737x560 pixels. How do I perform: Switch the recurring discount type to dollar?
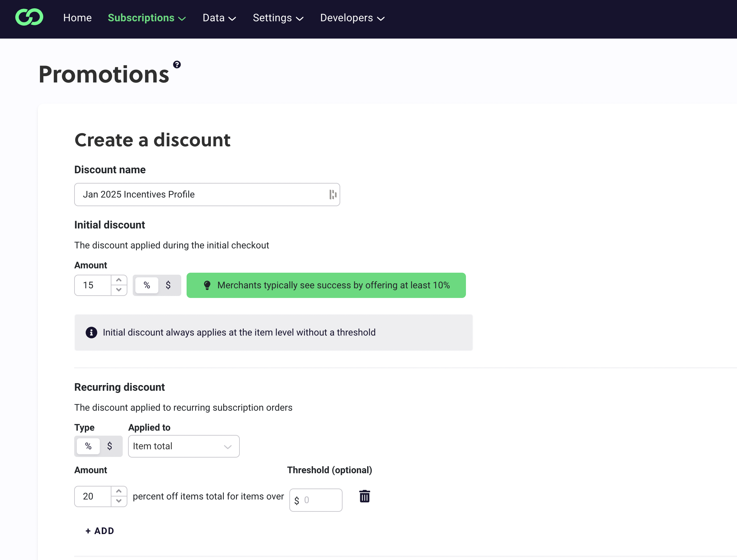pos(110,446)
